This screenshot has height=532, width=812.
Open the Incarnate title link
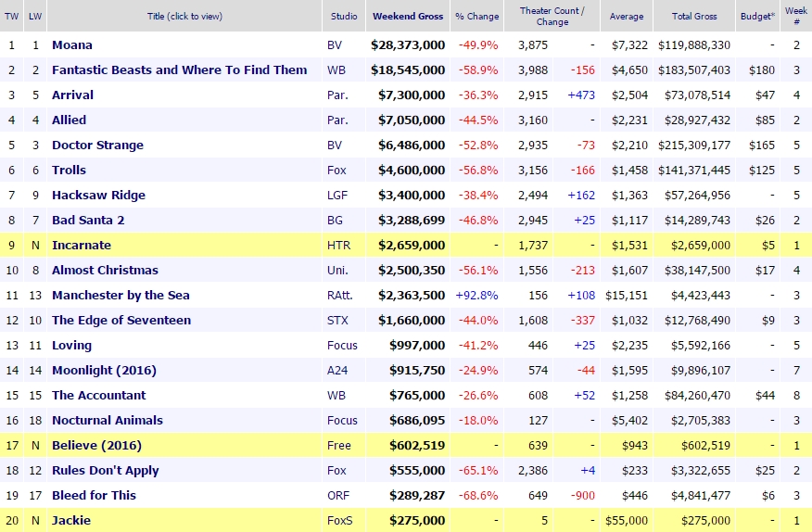coord(82,245)
